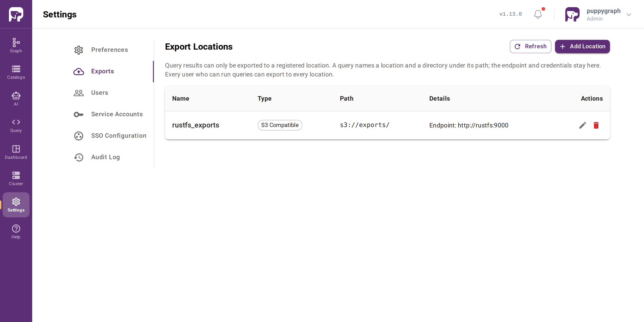The image size is (644, 322).
Task: Click the Path column header
Action: 347,98
